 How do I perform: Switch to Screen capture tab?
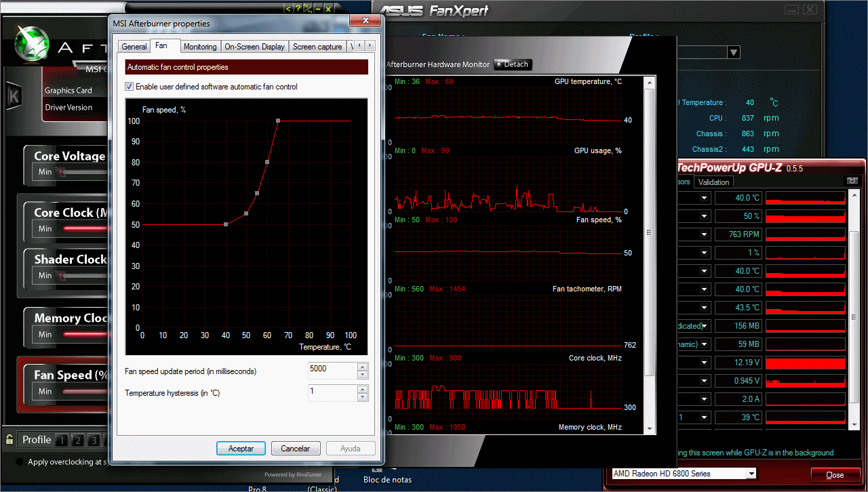pos(317,47)
